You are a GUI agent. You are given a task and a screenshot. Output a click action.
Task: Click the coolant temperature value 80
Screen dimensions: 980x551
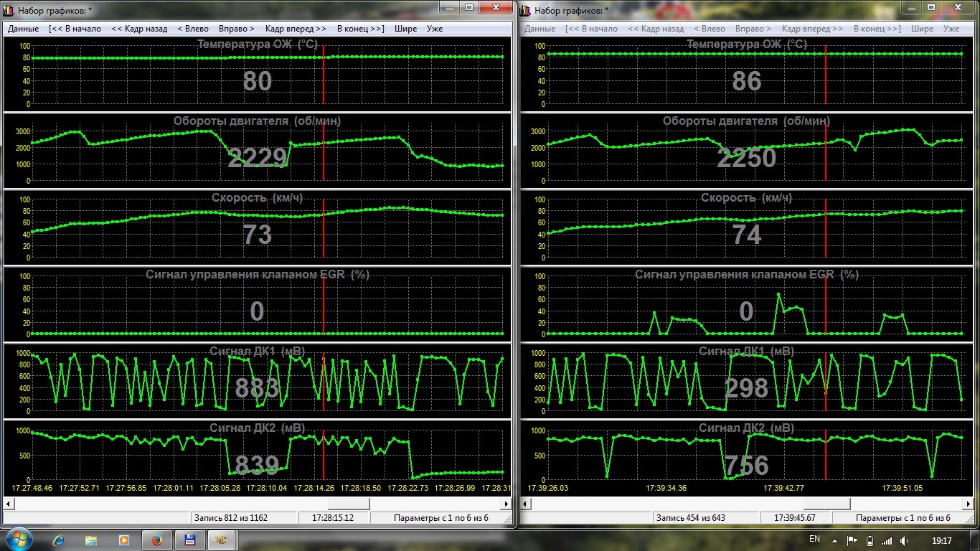coord(258,81)
